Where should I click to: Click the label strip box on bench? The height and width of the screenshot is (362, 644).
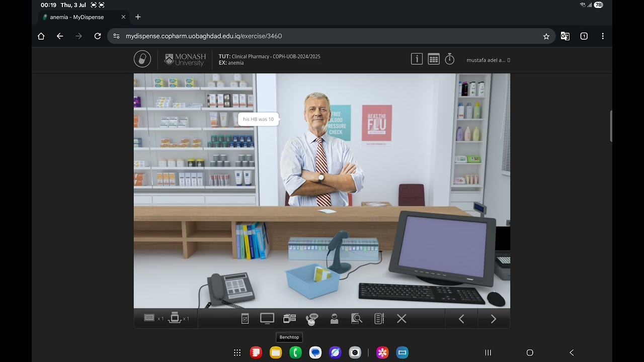coord(332,249)
